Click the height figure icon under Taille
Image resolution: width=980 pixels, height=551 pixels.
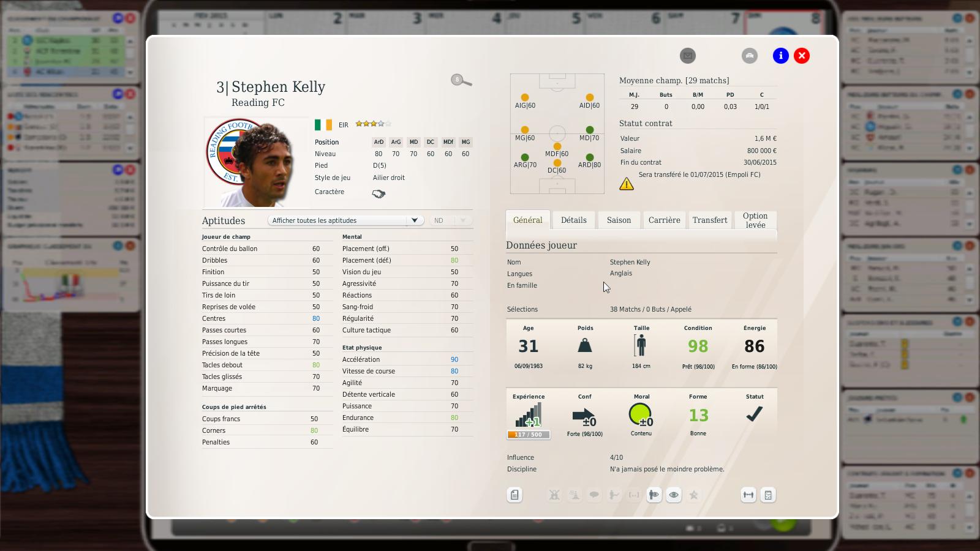[641, 345]
